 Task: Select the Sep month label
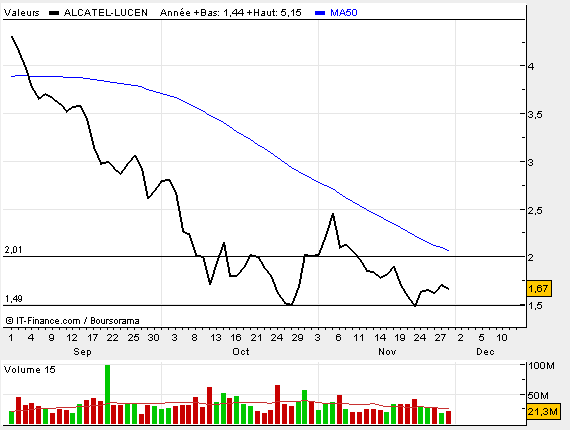pos(82,351)
